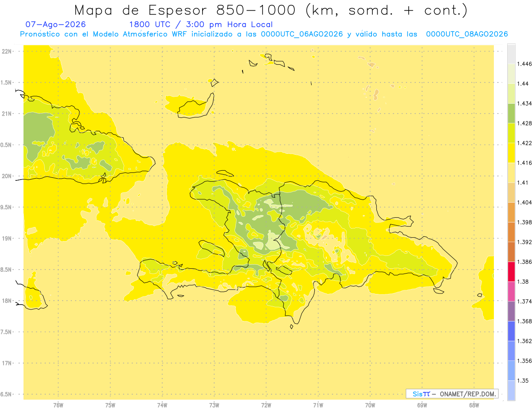Image resolution: width=532 pixels, height=411 pixels.
Task: Click the latitude label 21N
Action: pyautogui.click(x=7, y=114)
